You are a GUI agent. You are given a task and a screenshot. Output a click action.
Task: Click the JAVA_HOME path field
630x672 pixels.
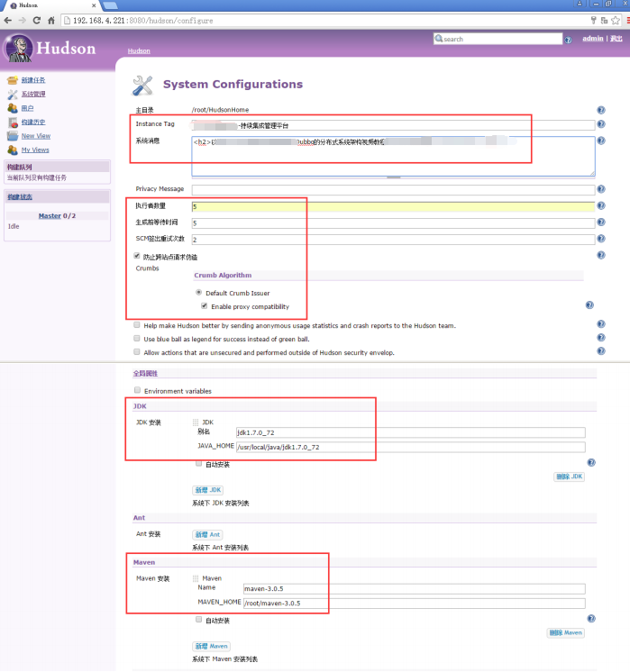click(x=410, y=447)
